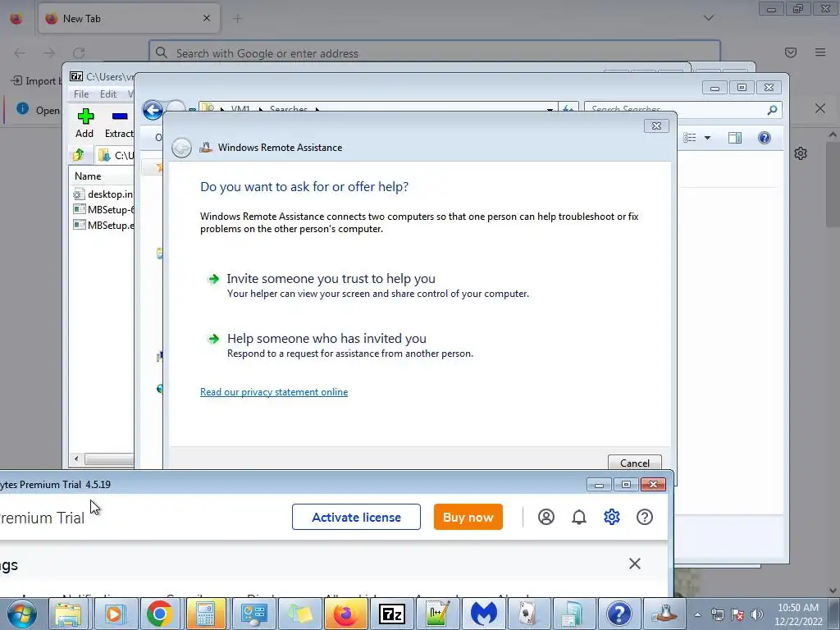Open Malwarebytes settings gear

[x=612, y=517]
